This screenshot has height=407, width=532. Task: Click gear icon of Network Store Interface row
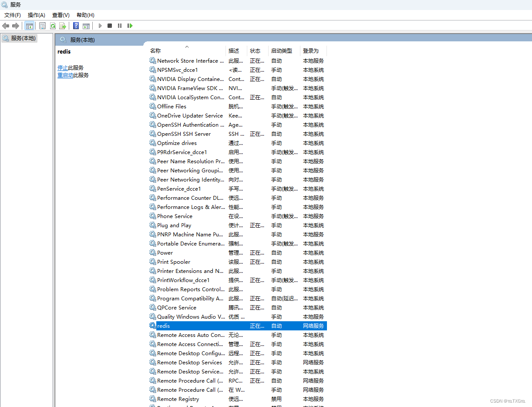click(152, 61)
